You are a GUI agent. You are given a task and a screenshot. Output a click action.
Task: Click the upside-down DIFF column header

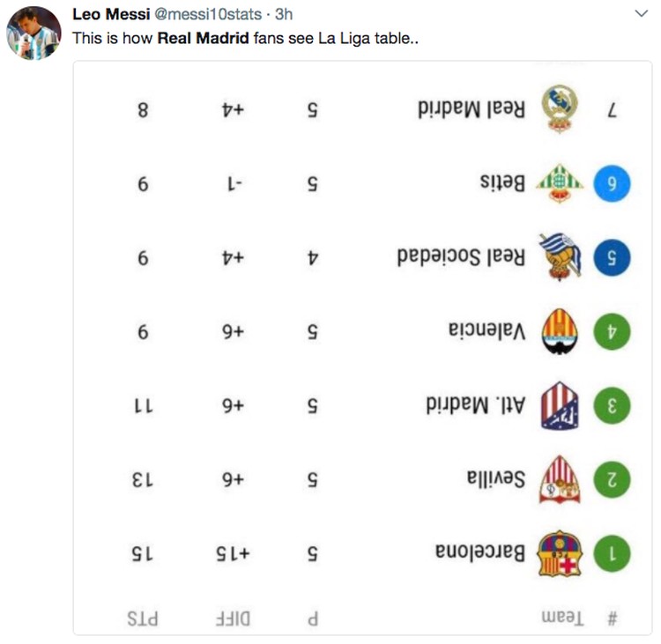pyautogui.click(x=231, y=617)
